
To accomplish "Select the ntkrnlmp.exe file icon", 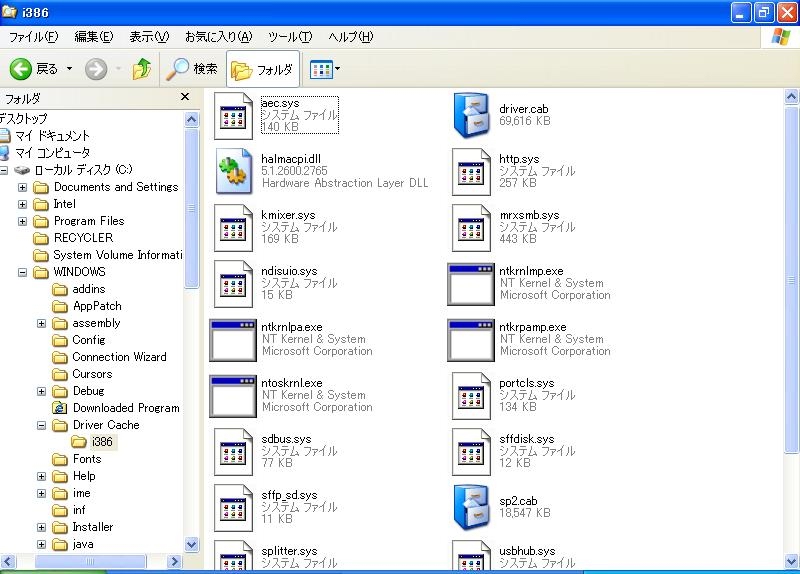I will coord(470,283).
